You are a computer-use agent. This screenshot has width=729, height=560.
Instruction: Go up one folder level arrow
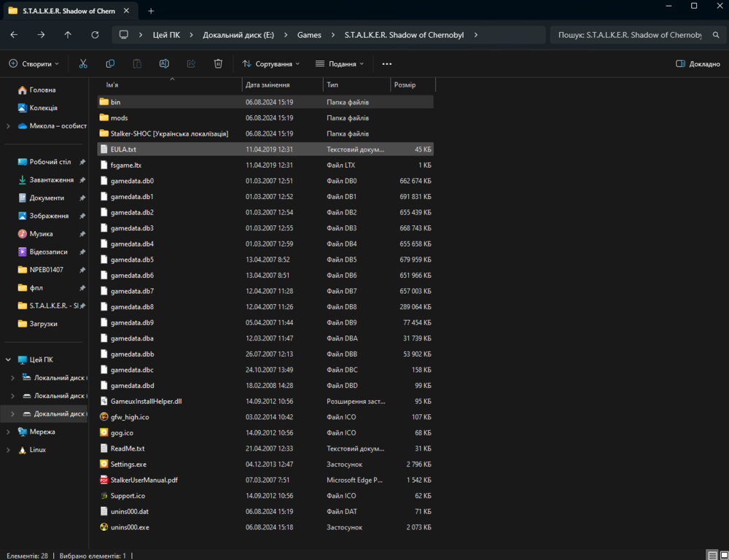68,35
